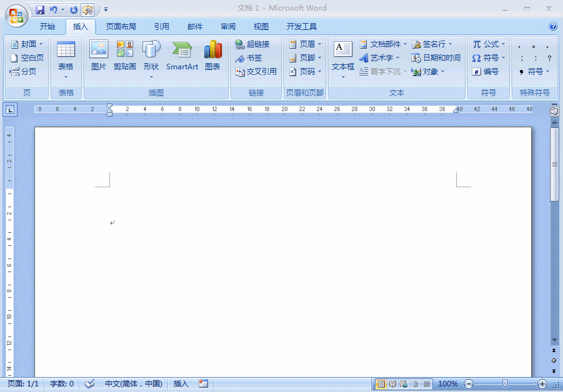Open the 文本框 text box gallery
The height and width of the screenshot is (392, 563).
point(343,60)
